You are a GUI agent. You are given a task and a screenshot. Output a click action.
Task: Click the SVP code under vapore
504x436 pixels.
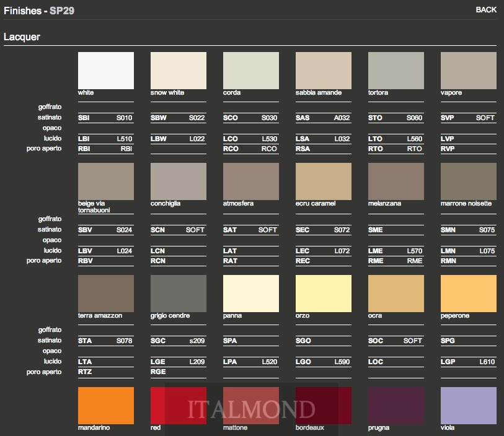click(448, 118)
